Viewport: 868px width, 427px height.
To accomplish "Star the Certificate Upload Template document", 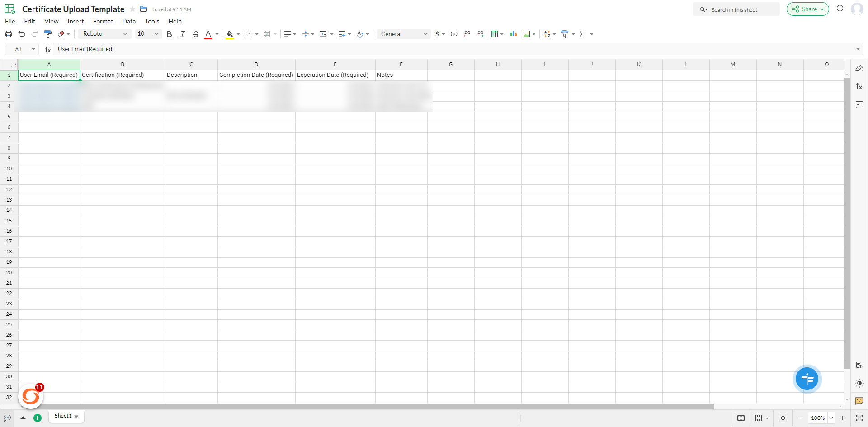I will click(132, 9).
